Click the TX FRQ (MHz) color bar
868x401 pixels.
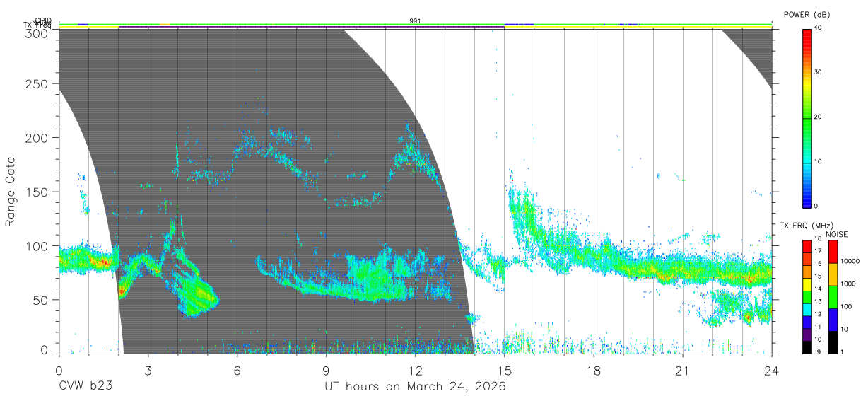click(807, 297)
